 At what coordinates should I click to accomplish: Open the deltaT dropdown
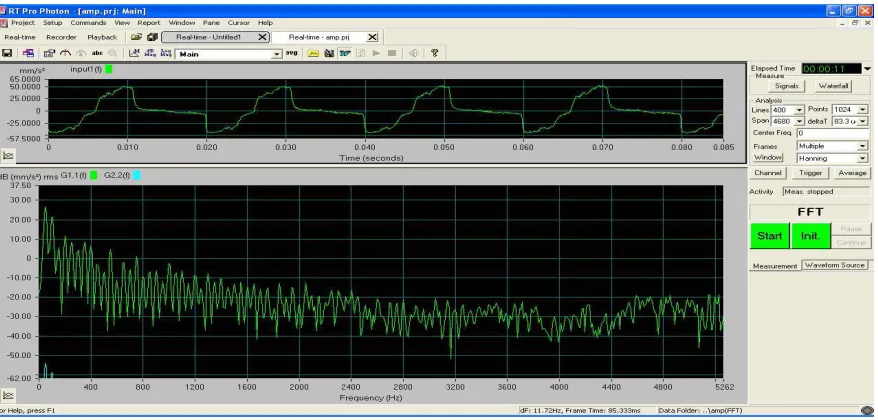click(862, 121)
